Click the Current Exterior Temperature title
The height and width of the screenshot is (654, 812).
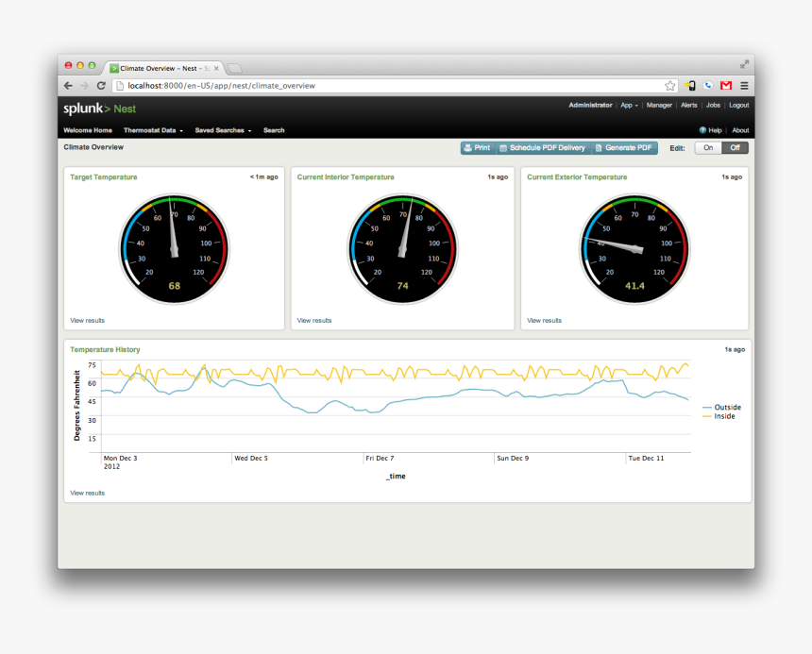pos(577,177)
